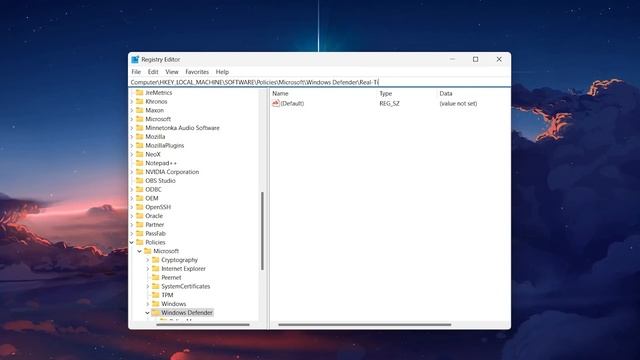Select the OpenSSH folder icon
This screenshot has height=360, width=640.
click(x=140, y=207)
